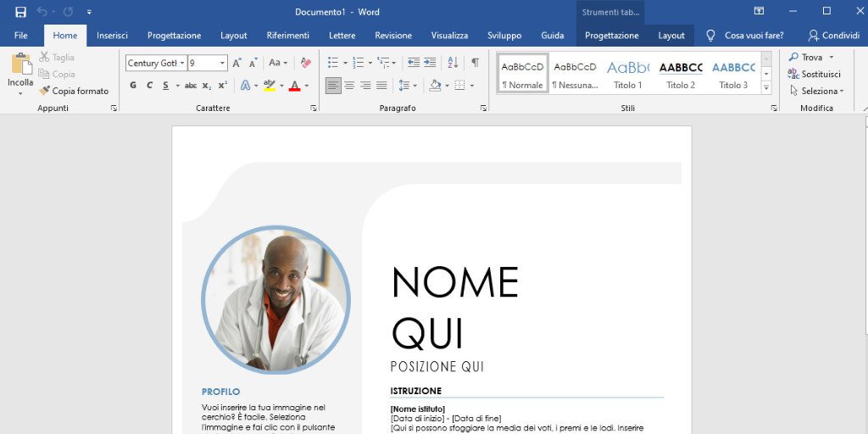Click Copia formato painter
This screenshot has width=868, height=434.
pos(75,91)
